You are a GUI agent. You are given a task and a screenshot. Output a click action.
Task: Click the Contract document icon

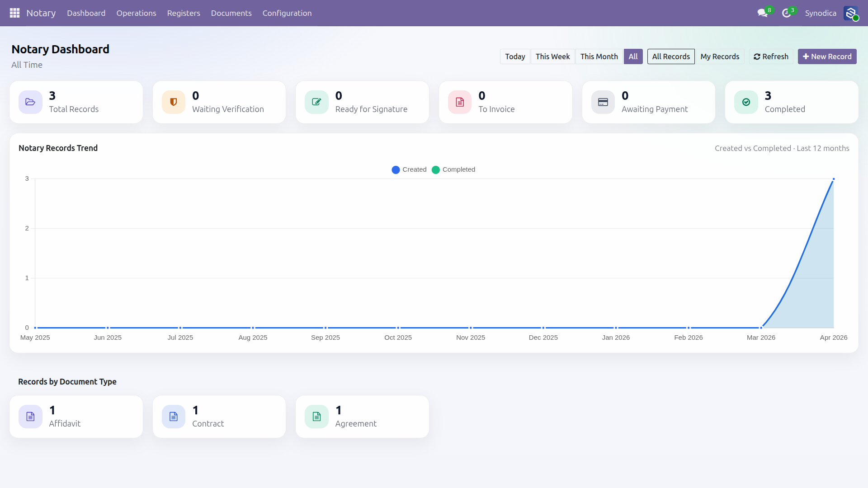tap(174, 417)
